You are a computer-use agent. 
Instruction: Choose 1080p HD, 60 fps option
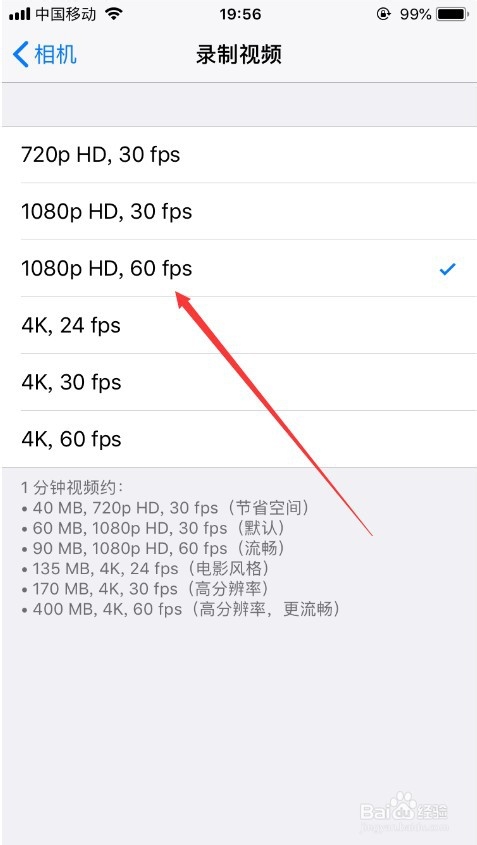(239, 268)
